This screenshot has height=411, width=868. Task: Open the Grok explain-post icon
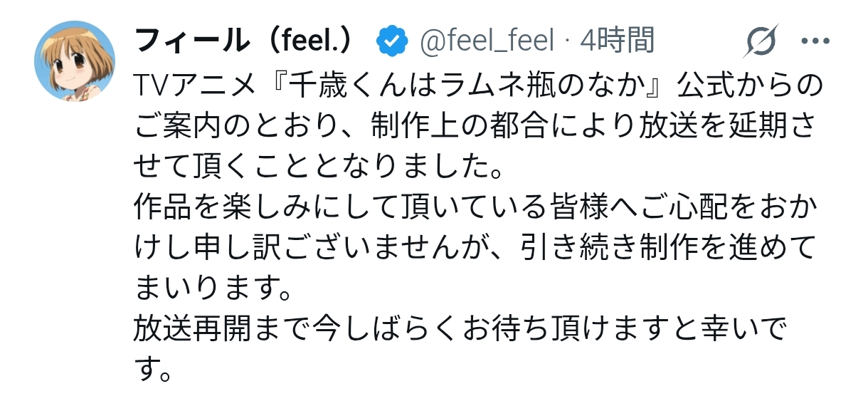click(x=761, y=41)
